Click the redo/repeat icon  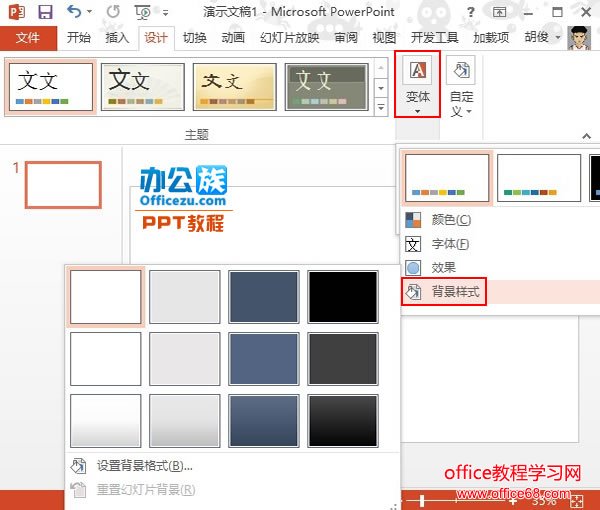pyautogui.click(x=113, y=12)
